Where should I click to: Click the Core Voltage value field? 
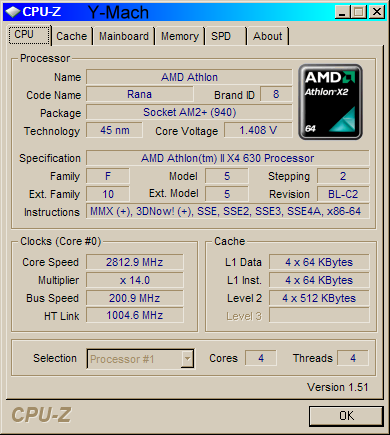[x=258, y=130]
